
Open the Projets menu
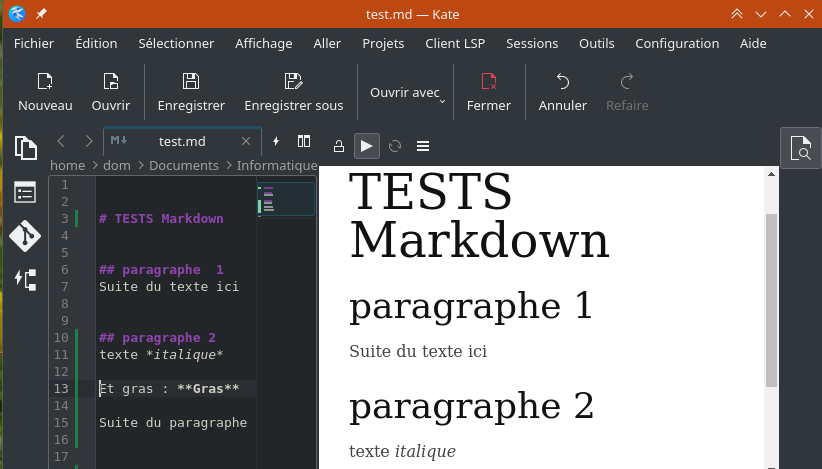tap(383, 43)
